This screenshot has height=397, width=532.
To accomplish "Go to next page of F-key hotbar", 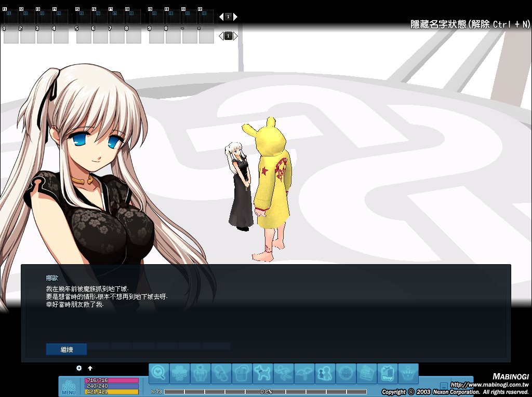I will click(x=235, y=17).
